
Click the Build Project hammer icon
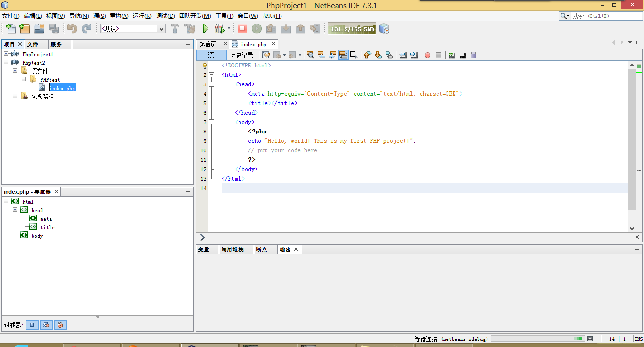tap(175, 29)
